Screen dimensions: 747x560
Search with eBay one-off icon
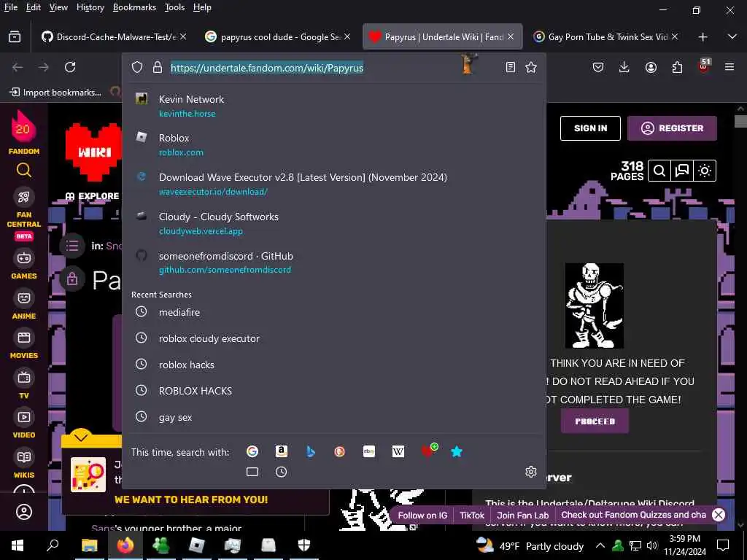(368, 451)
